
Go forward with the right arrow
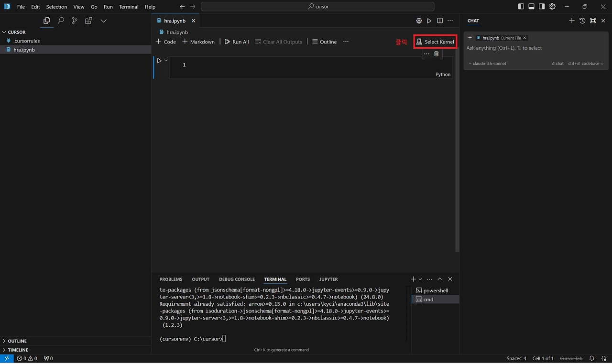193,7
